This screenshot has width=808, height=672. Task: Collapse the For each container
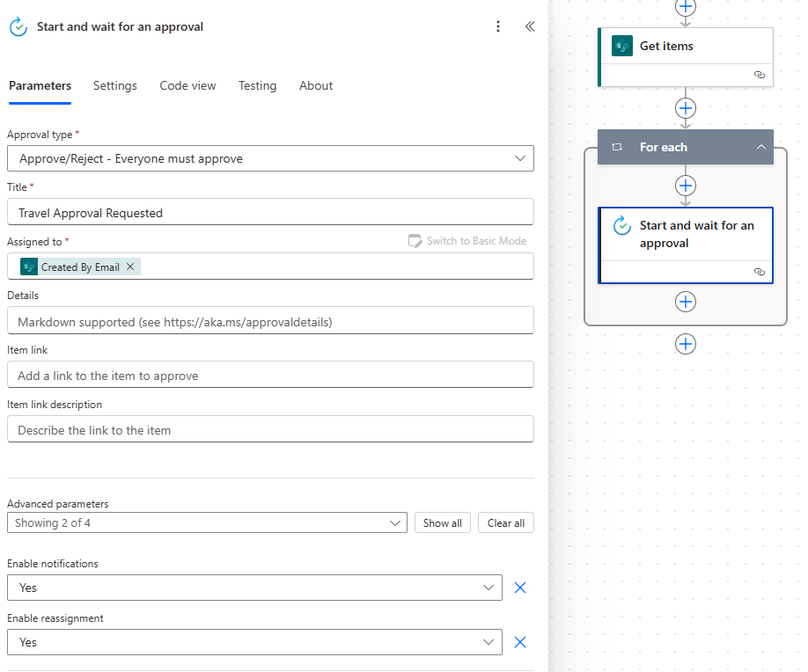coord(760,147)
